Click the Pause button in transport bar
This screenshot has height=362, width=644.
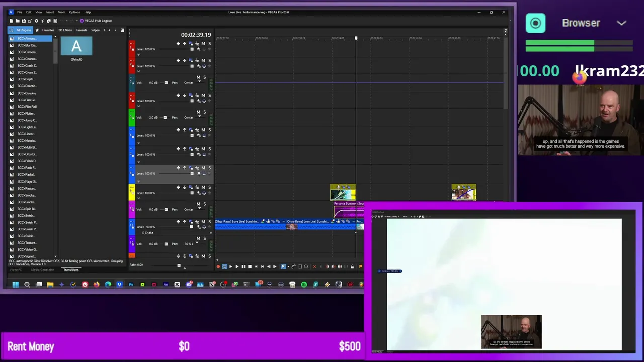[243, 267]
